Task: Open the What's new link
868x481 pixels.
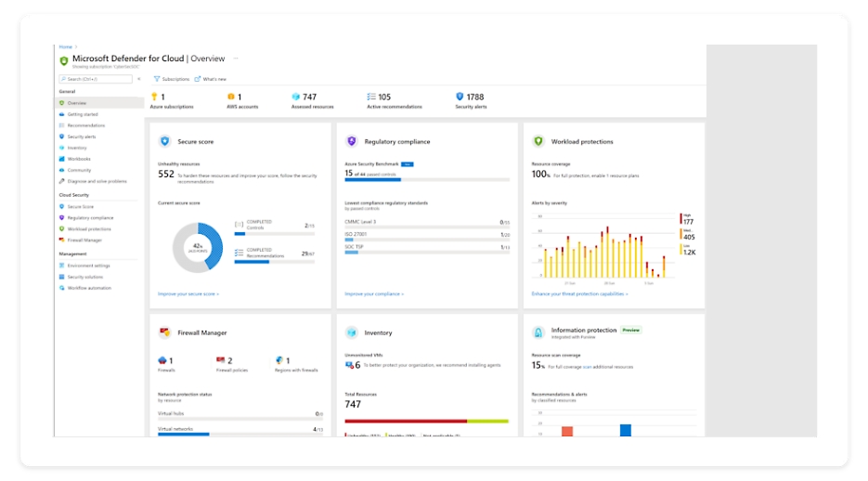Action: pyautogui.click(x=214, y=79)
